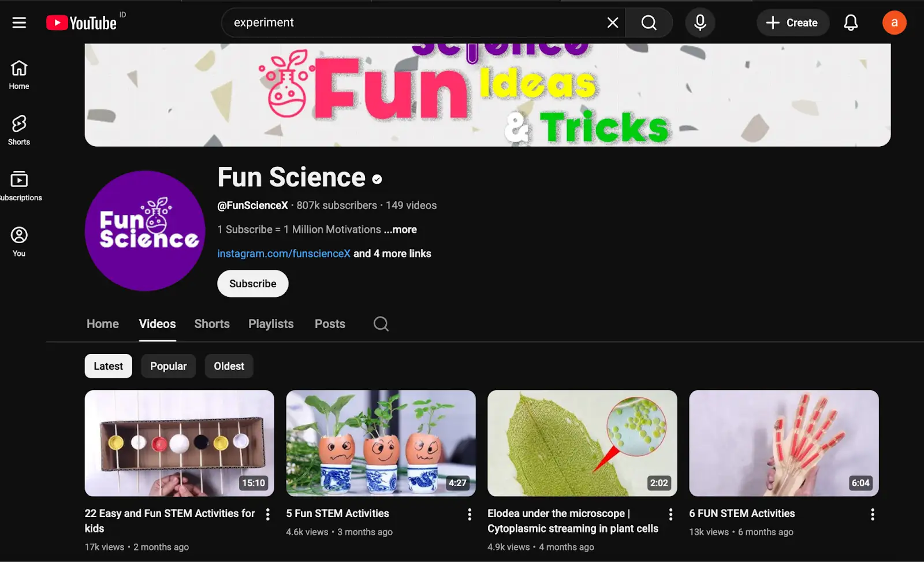Click the 807k subscribers text
924x562 pixels.
click(x=337, y=206)
